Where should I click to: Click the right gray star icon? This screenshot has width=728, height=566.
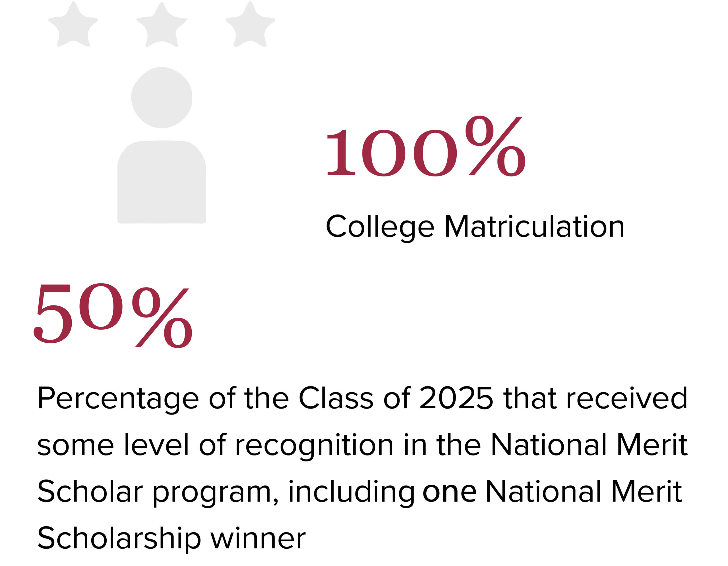[250, 23]
